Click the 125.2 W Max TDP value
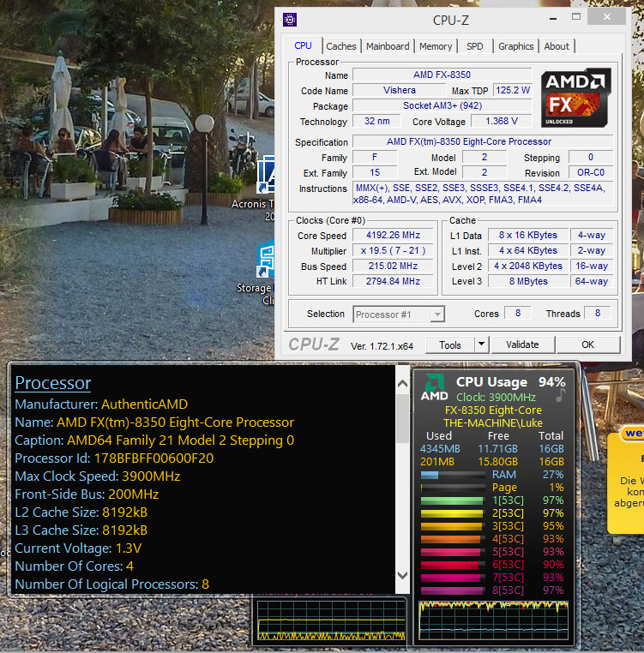 pyautogui.click(x=513, y=90)
